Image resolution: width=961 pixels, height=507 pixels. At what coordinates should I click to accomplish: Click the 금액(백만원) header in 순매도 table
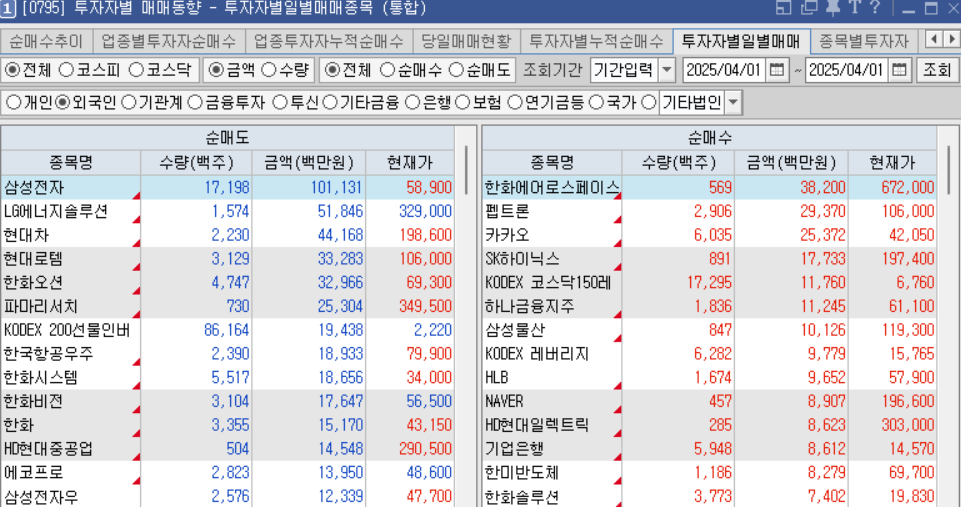click(x=309, y=162)
